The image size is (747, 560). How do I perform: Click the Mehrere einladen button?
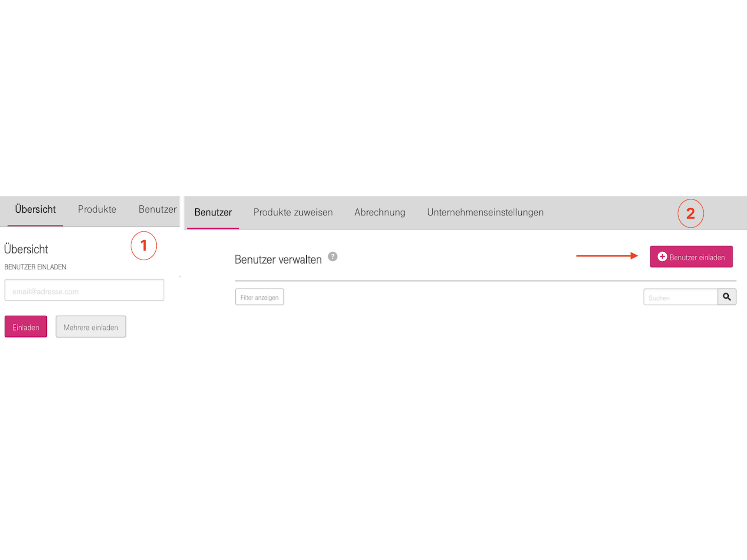click(x=91, y=327)
